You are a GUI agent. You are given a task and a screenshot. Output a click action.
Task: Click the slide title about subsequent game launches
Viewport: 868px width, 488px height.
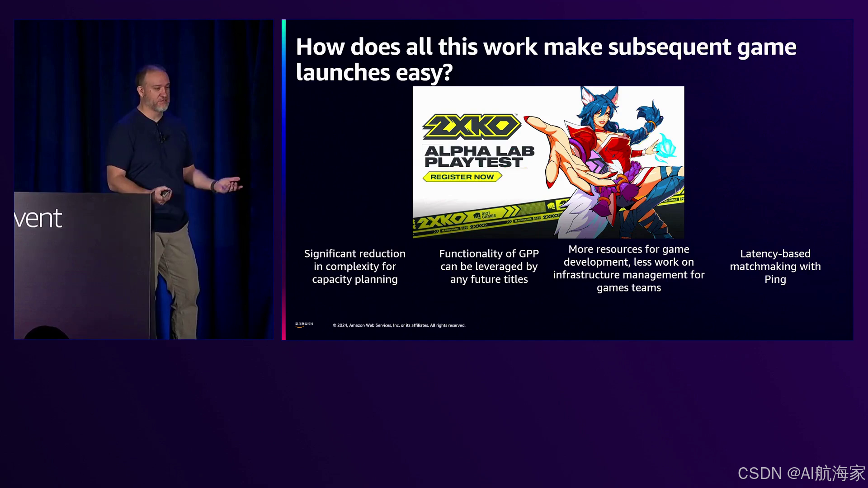click(x=546, y=59)
